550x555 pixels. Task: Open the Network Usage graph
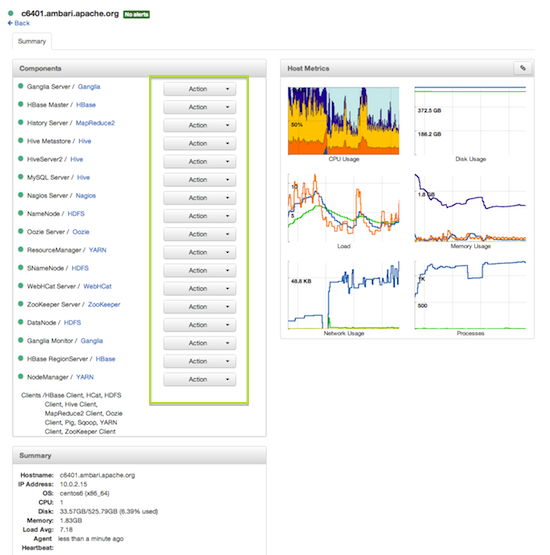(343, 295)
